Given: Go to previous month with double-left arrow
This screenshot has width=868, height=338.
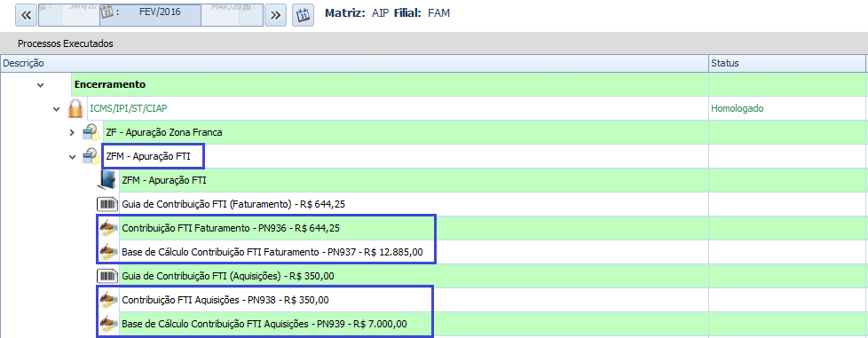Looking at the screenshot, I should coord(26,15).
